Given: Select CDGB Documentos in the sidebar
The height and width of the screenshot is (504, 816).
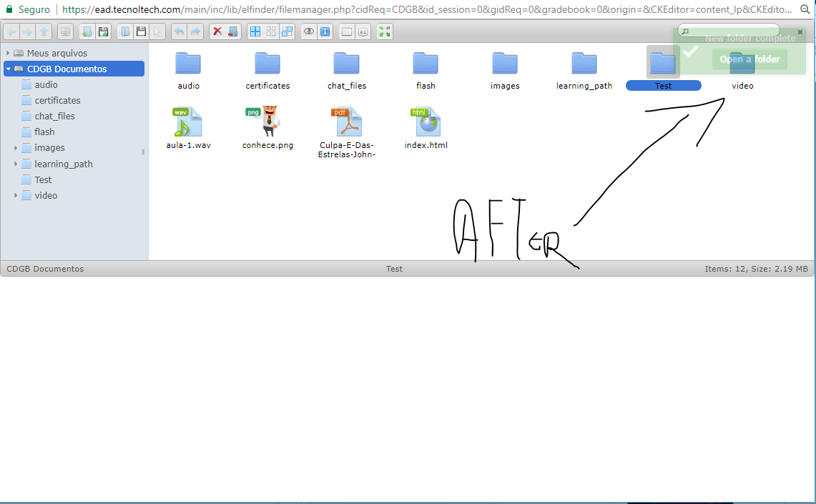Looking at the screenshot, I should click(x=74, y=69).
